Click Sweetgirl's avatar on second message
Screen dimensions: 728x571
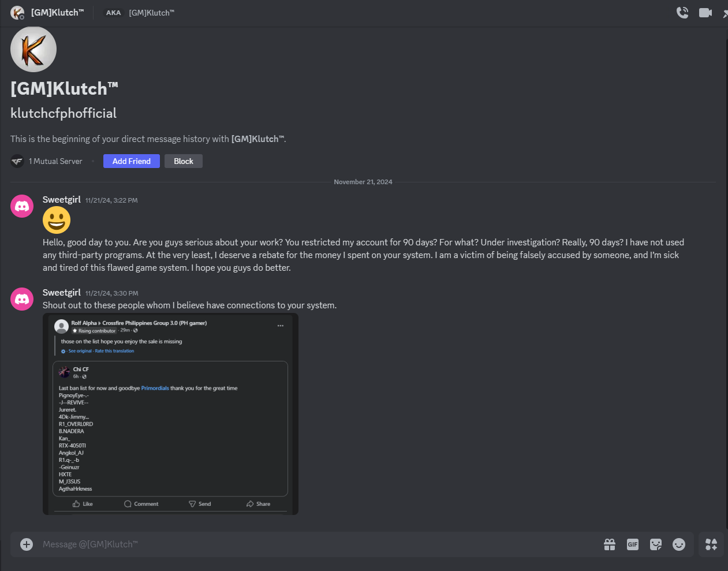(x=22, y=299)
